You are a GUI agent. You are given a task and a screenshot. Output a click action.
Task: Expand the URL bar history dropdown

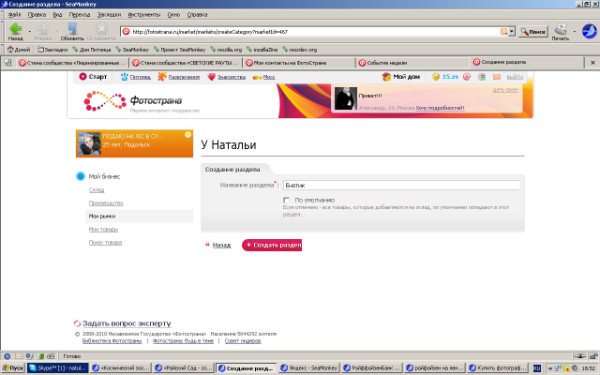(512, 32)
